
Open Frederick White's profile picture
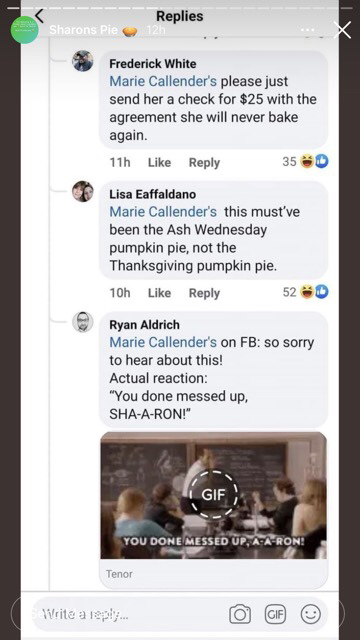coord(83,61)
